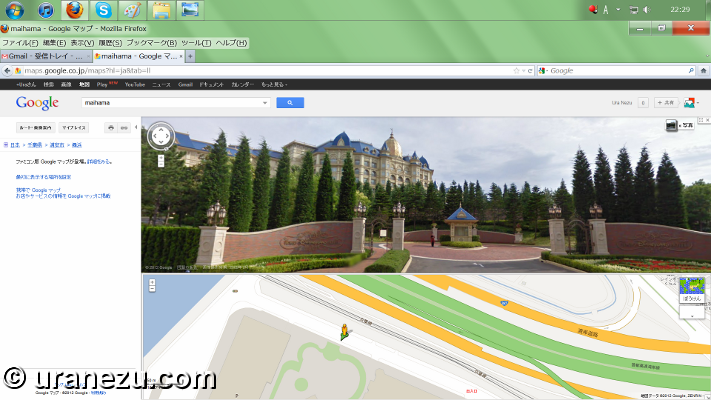Open YouTube in the Google bar
Screen dimensions: 711x400
tap(135, 84)
